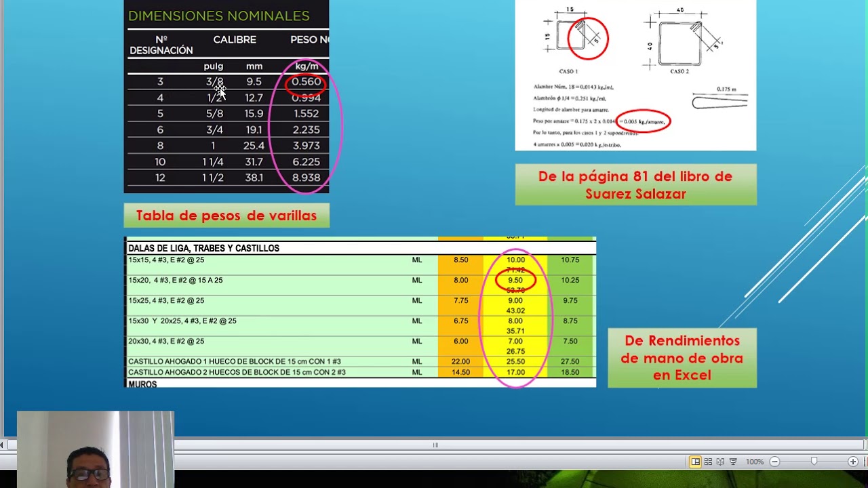Viewport: 868px width, 488px height.
Task: Switch to Normal view in status bar
Action: pos(695,462)
